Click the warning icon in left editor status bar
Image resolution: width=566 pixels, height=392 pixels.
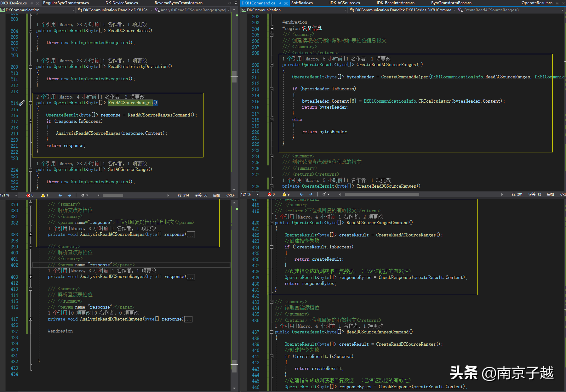coord(43,195)
